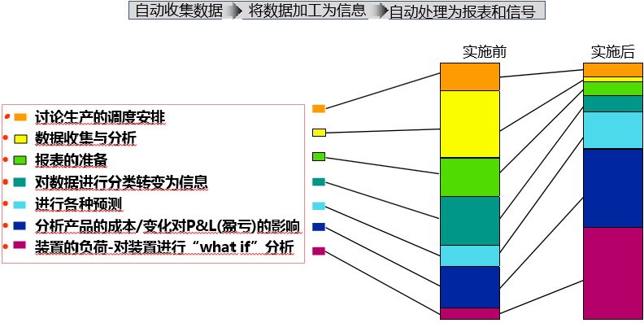Click dark blue segment of 实施后 bar
The width and height of the screenshot is (644, 323).
pyautogui.click(x=613, y=188)
